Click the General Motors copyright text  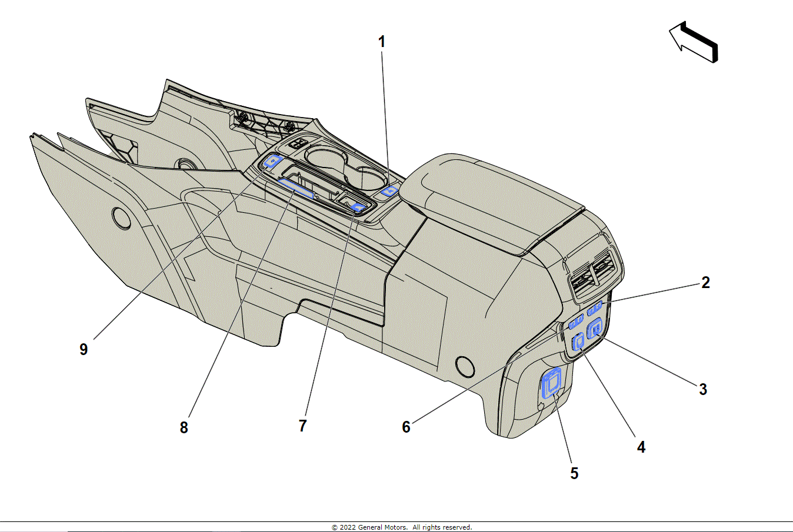(x=402, y=527)
